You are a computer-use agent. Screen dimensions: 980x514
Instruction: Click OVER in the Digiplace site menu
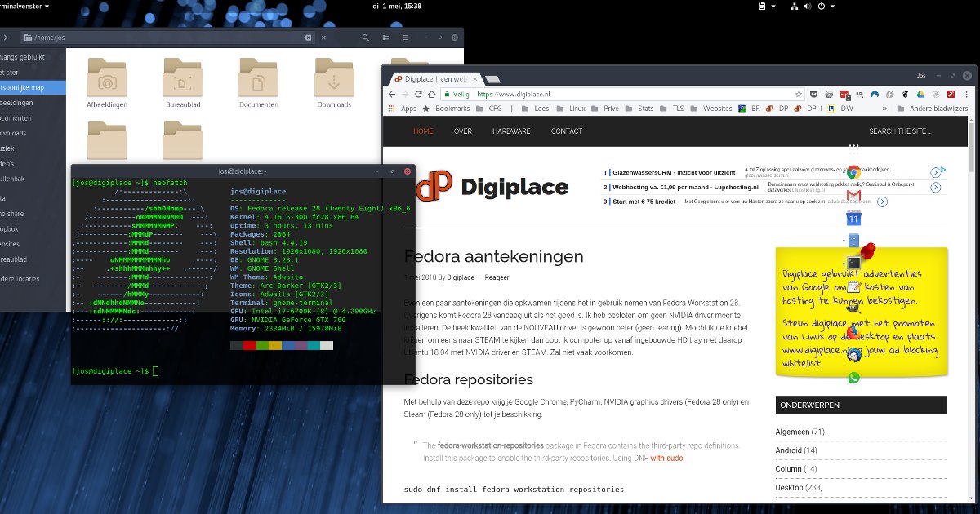coord(463,131)
